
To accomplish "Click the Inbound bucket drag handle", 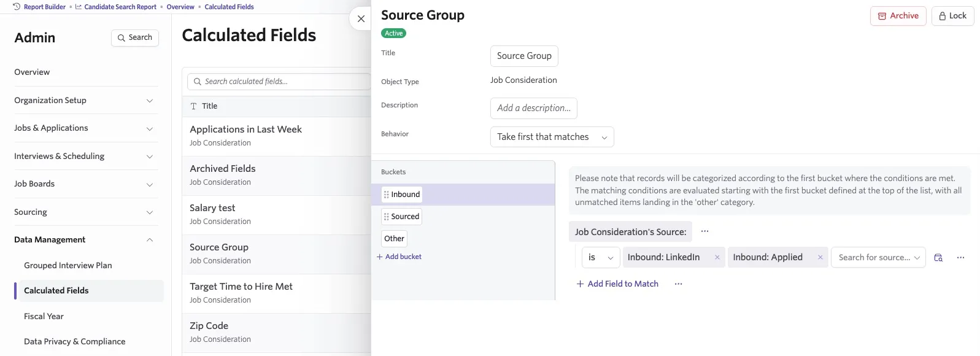I will (x=386, y=195).
